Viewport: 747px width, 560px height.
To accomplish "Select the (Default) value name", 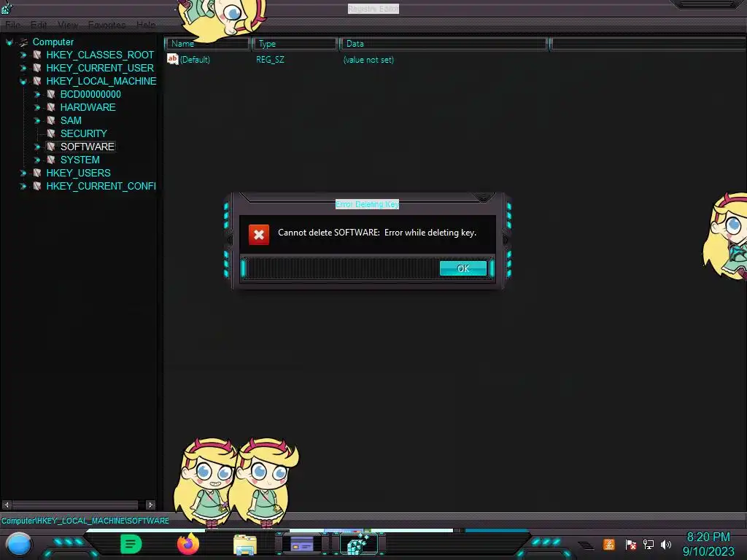I will click(195, 60).
